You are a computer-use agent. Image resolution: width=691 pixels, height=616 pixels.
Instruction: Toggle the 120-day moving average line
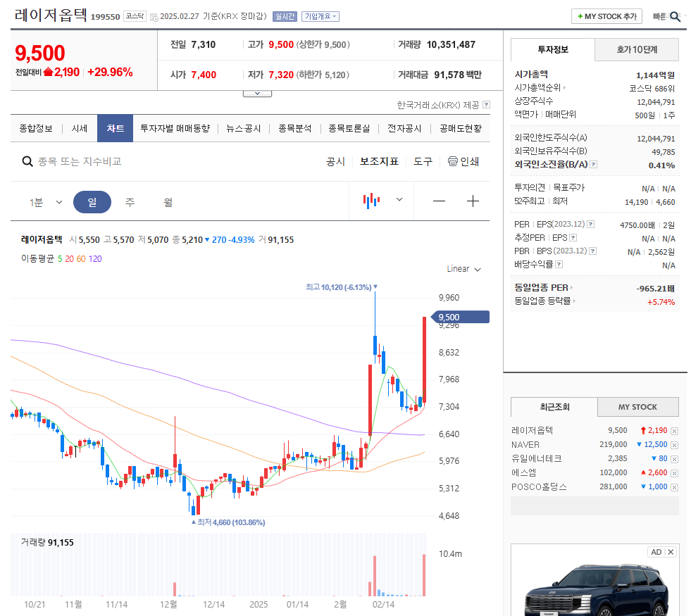coord(95,259)
